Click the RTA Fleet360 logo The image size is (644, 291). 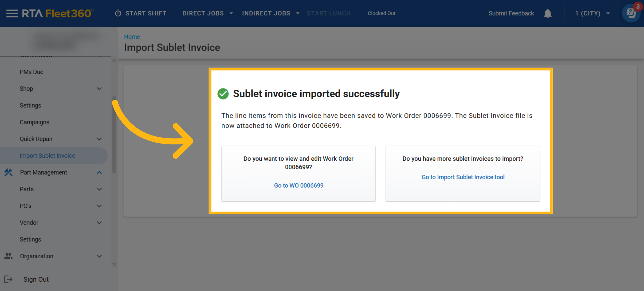(57, 13)
